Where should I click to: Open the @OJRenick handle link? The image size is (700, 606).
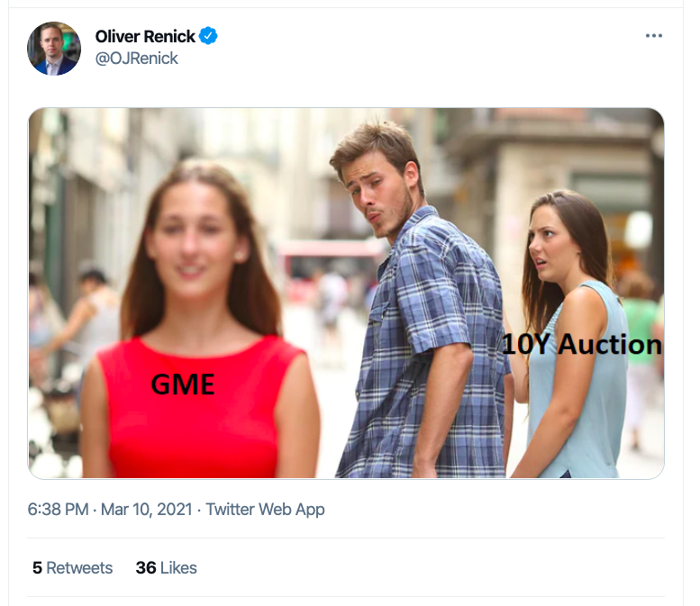pos(137,58)
